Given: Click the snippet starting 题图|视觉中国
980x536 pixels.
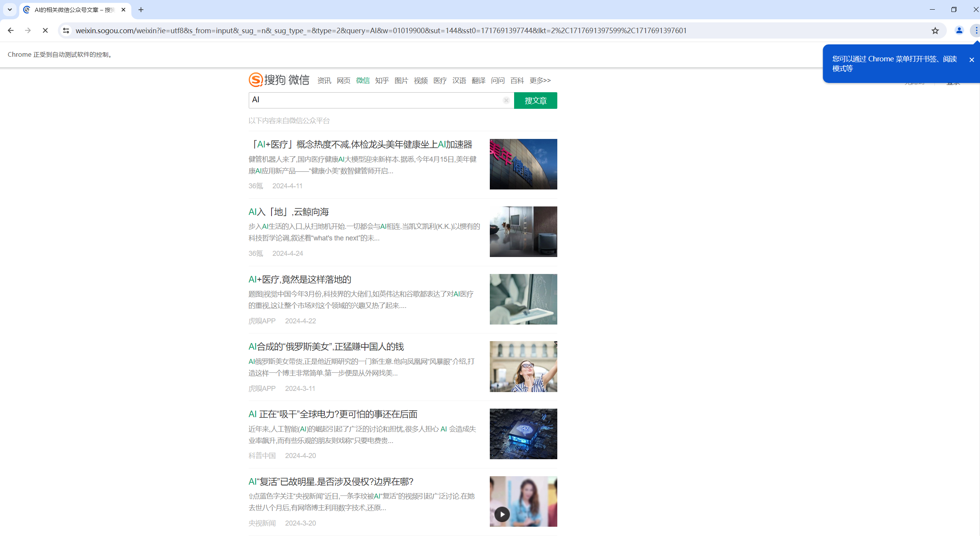Looking at the screenshot, I should pos(361,300).
